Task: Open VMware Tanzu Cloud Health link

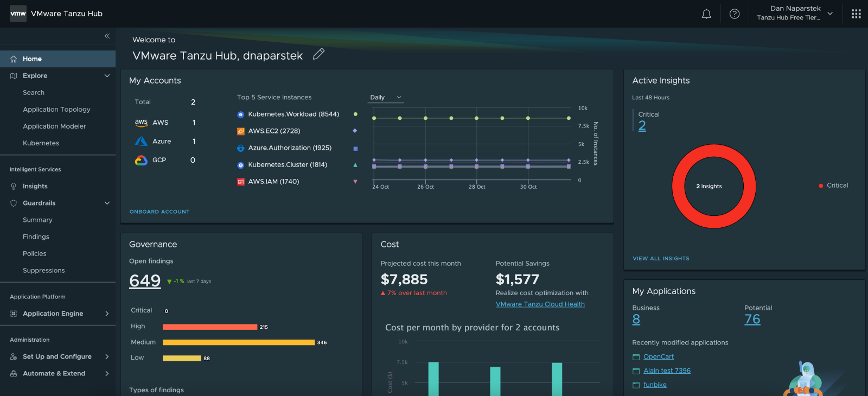Action: point(540,304)
